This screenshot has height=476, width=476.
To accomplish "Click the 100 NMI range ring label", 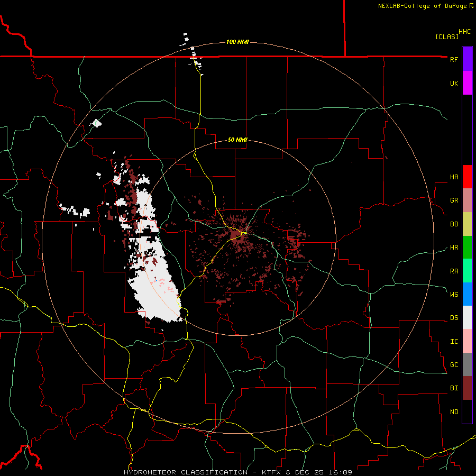I will [237, 42].
